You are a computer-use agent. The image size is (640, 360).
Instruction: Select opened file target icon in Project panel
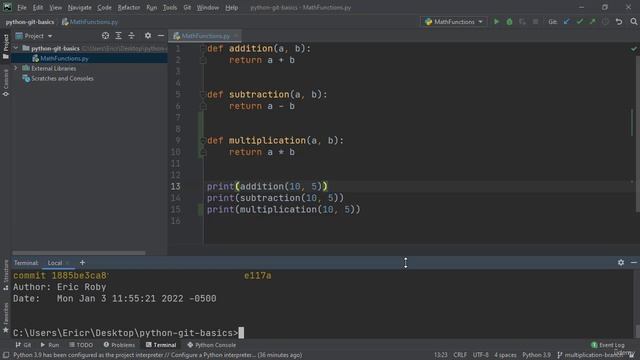click(105, 36)
